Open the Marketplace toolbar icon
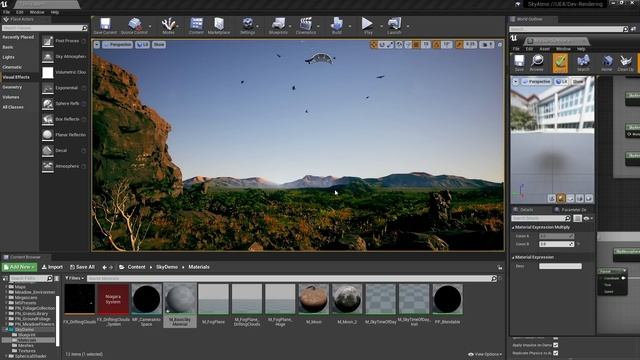 [x=219, y=26]
